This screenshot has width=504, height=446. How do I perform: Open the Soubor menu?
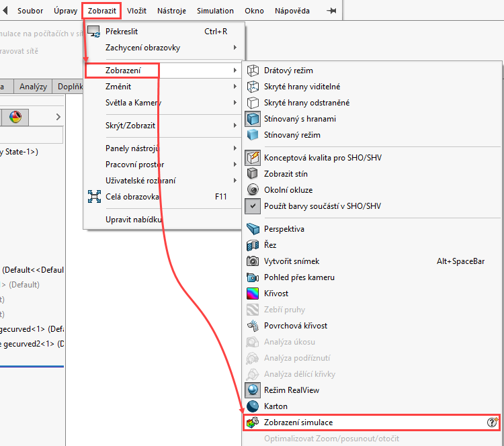(30, 11)
